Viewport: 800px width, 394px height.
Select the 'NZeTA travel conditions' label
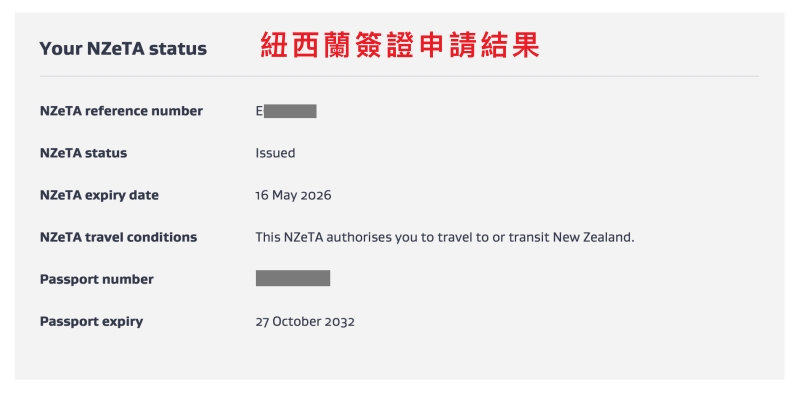(118, 237)
